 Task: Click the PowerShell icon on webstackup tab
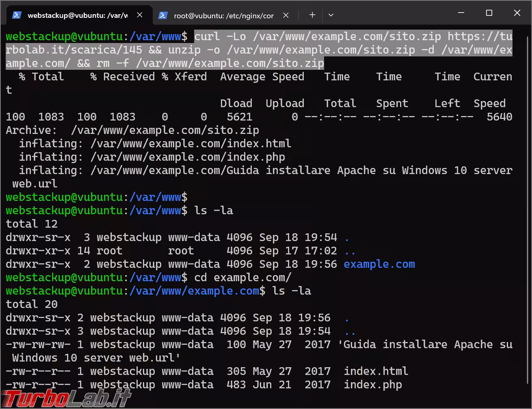17,15
